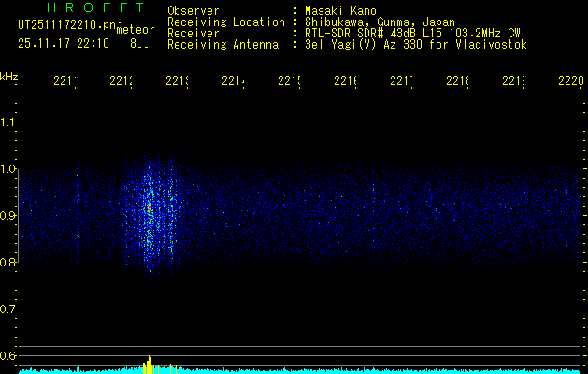Viewport: 588px width, 374px height.
Task: Click the Receiving Location label
Action: click(226, 22)
